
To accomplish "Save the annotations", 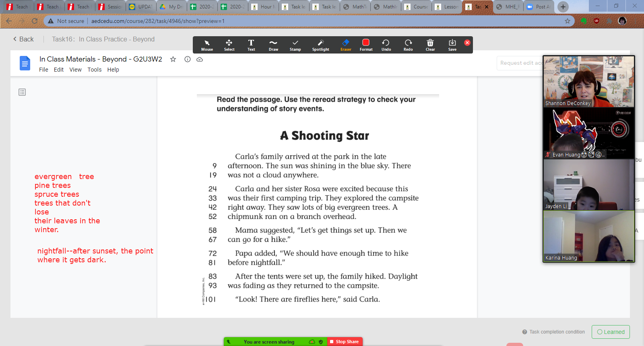I will [452, 45].
